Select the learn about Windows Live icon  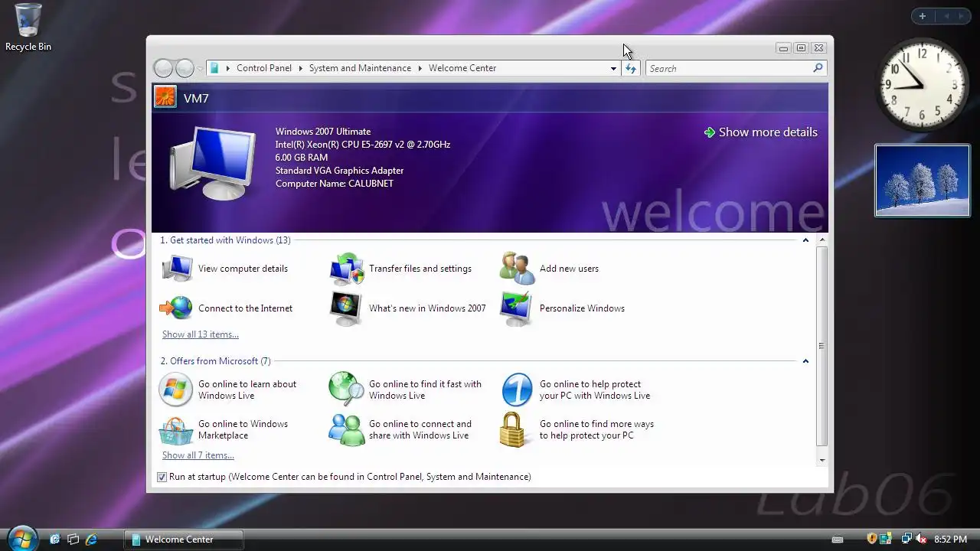click(175, 390)
